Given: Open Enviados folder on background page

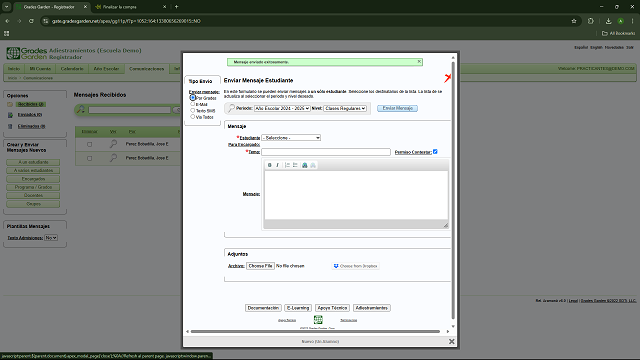Looking at the screenshot, I should (x=30, y=115).
